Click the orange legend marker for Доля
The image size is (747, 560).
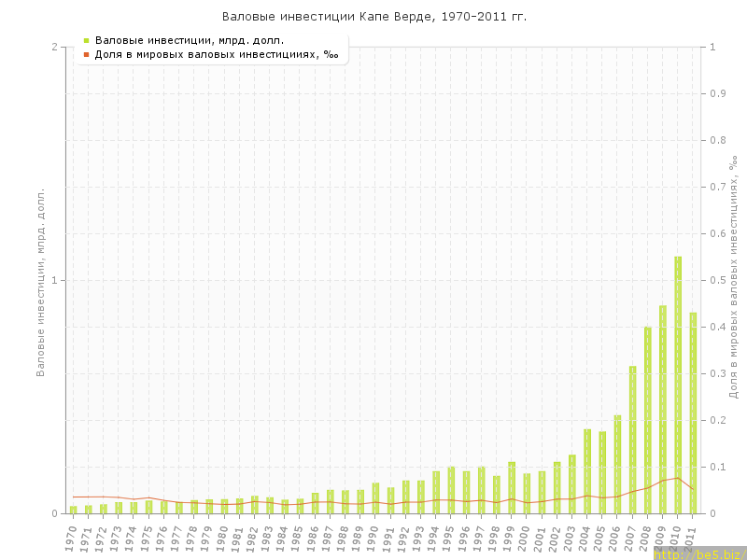[x=86, y=54]
